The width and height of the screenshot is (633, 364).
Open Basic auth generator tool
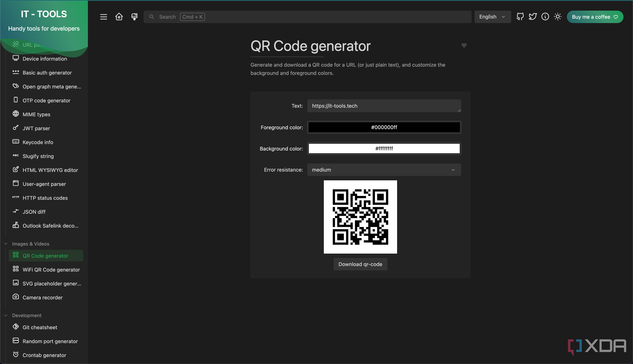46,73
